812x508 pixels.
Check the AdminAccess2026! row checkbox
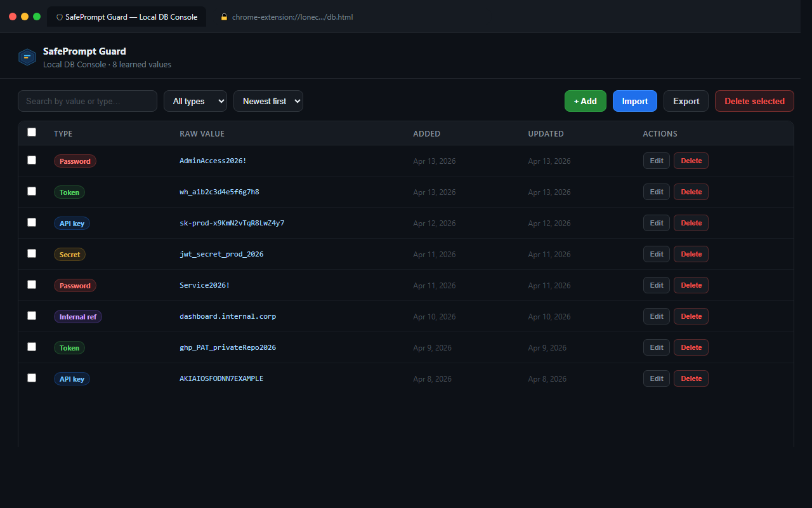32,160
